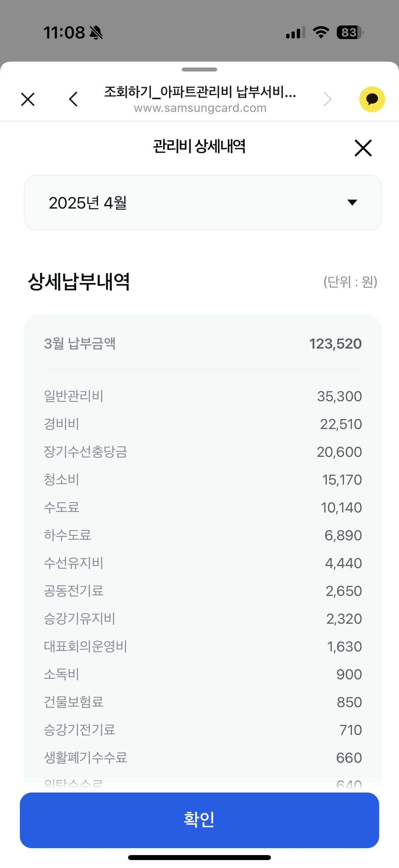Go forward using the right chevron

[x=327, y=99]
